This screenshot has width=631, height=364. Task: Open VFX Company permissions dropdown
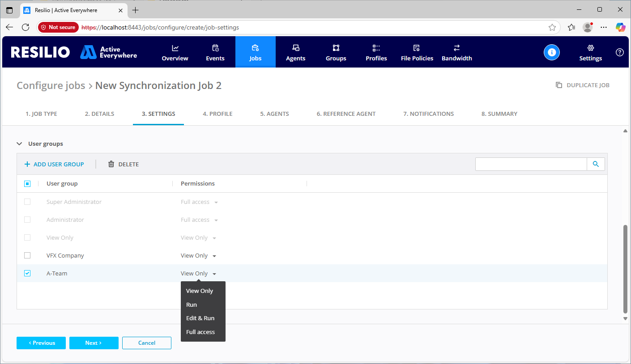(199, 256)
